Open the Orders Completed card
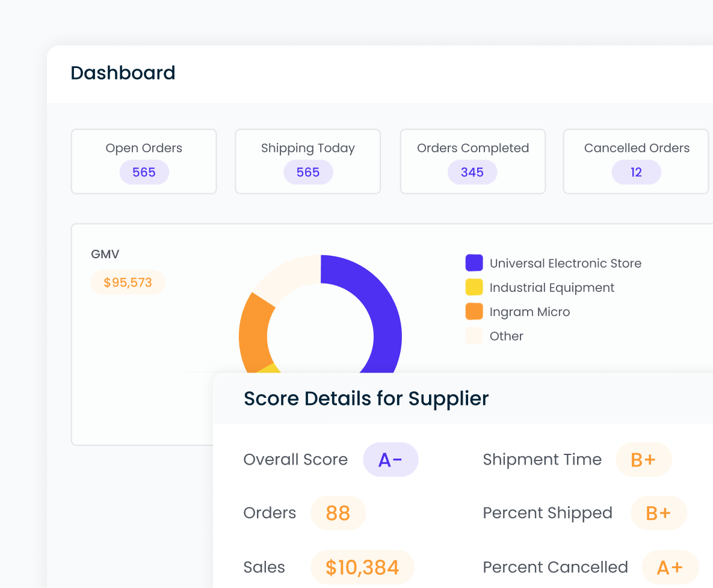This screenshot has width=713, height=588. tap(472, 161)
